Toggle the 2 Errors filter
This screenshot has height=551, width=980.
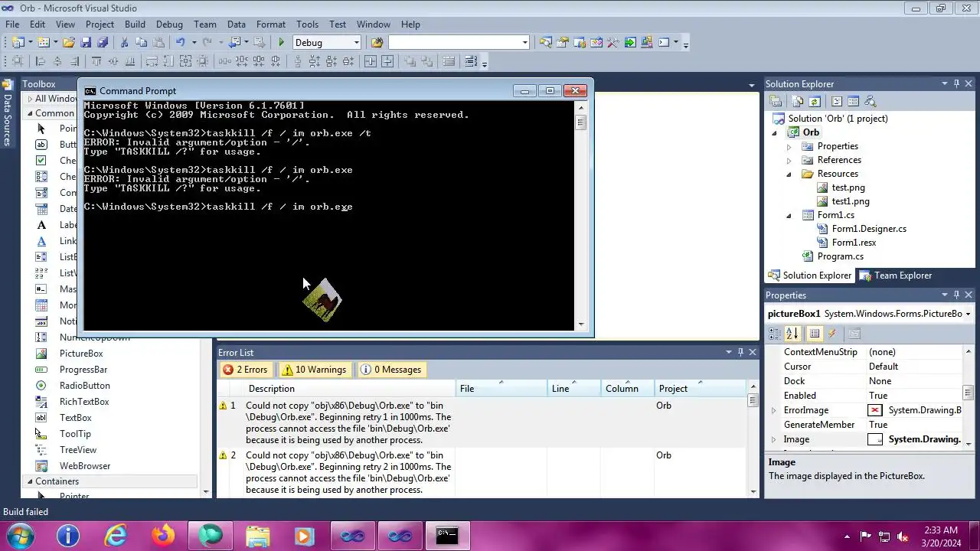pyautogui.click(x=245, y=370)
